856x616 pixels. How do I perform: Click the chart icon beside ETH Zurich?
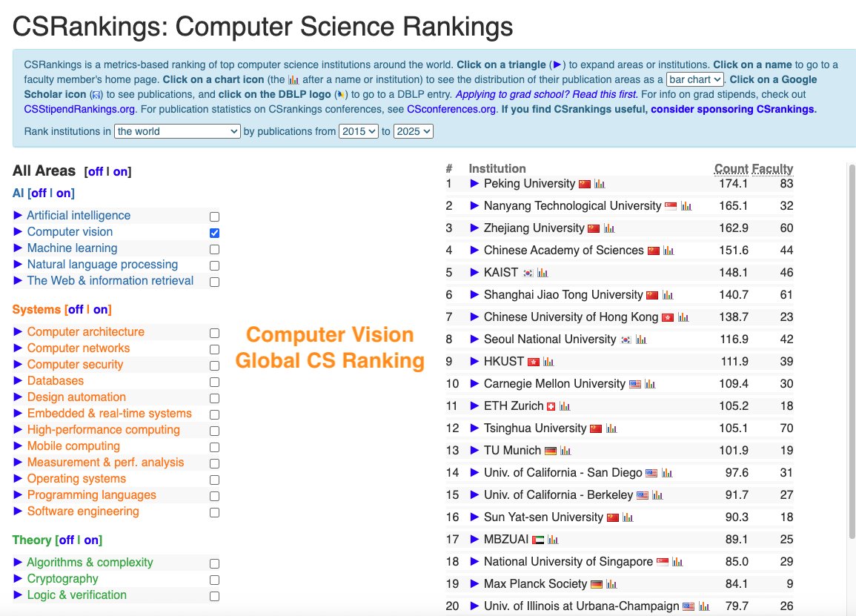point(565,406)
